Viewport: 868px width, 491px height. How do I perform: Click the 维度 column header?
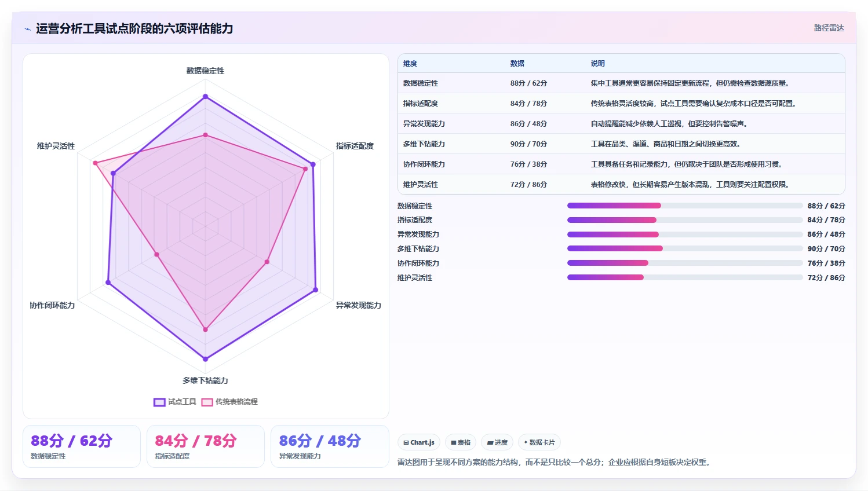pos(410,64)
